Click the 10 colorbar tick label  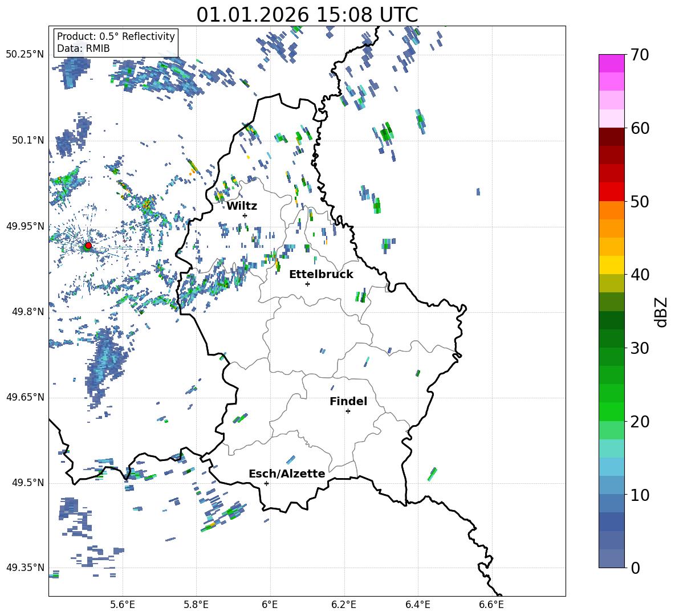pos(640,495)
